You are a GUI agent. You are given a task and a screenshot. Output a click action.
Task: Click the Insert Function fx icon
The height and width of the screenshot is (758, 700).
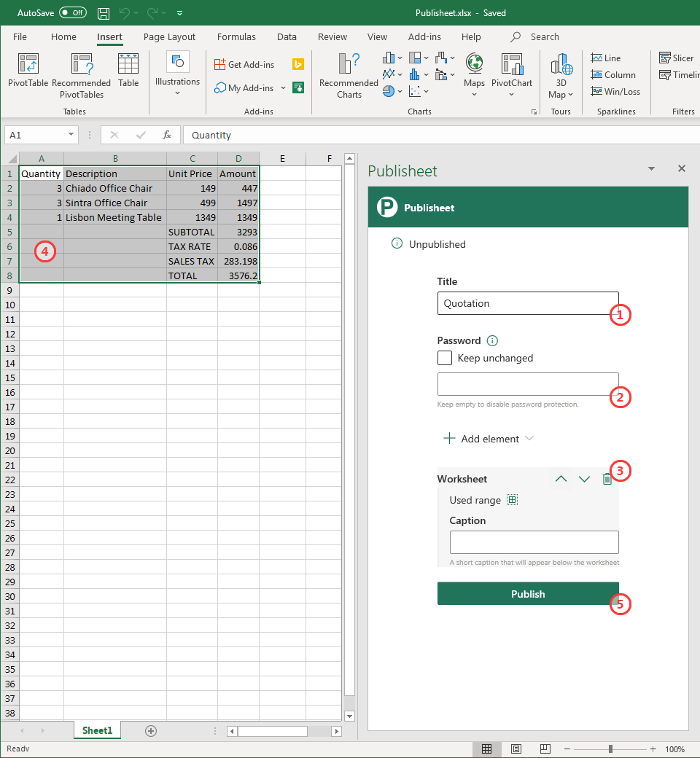pos(167,136)
